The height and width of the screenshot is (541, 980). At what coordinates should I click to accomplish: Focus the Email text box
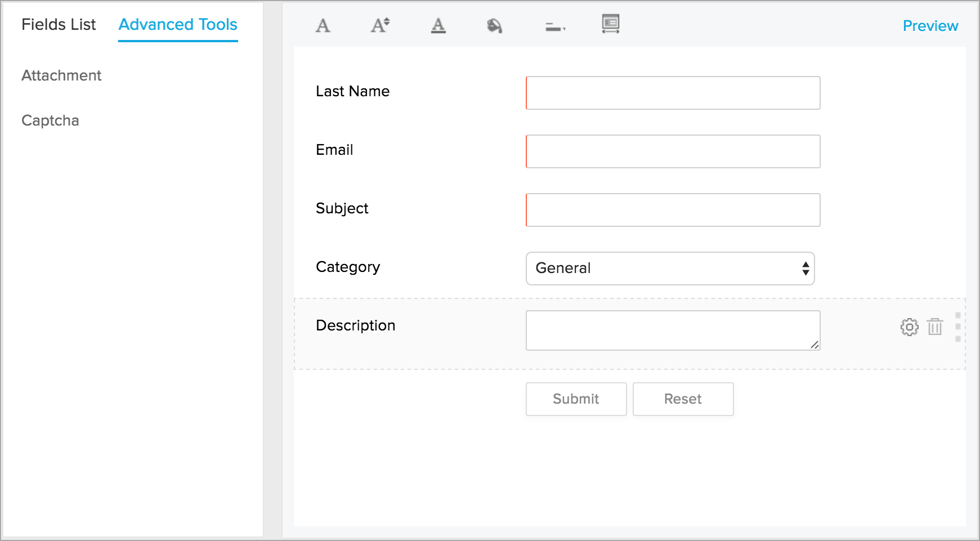click(673, 151)
